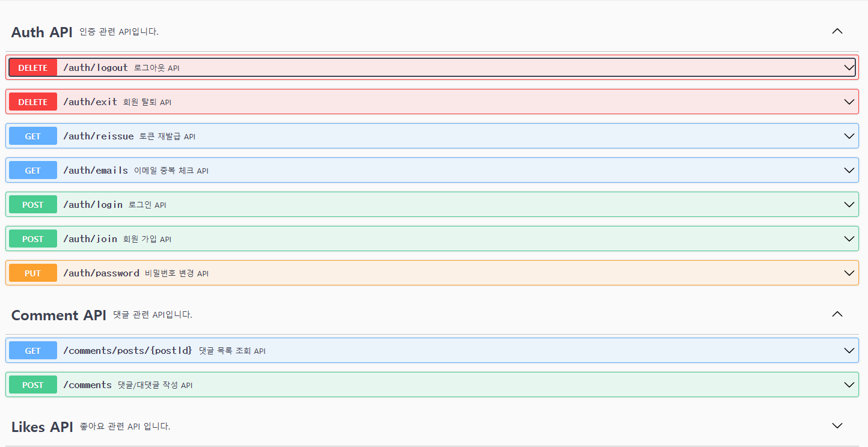Click the Auth API section heading
This screenshot has height=447, width=868.
tap(42, 32)
